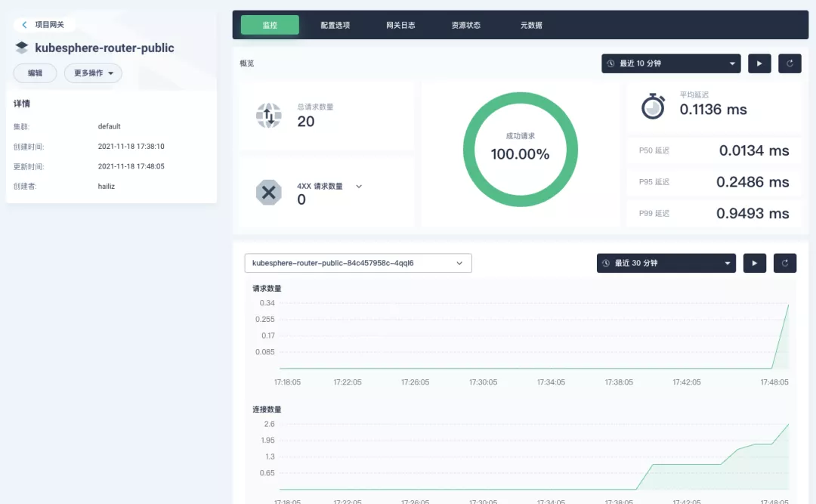816x504 pixels.
Task: Click the P50 latency value 0.0134 ms
Action: pyautogui.click(x=754, y=150)
